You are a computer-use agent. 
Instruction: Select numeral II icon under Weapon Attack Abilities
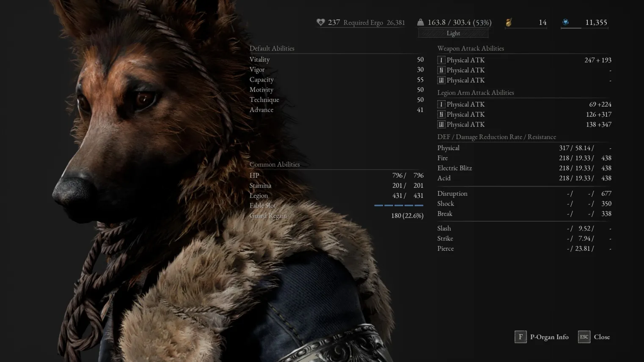[x=441, y=70]
